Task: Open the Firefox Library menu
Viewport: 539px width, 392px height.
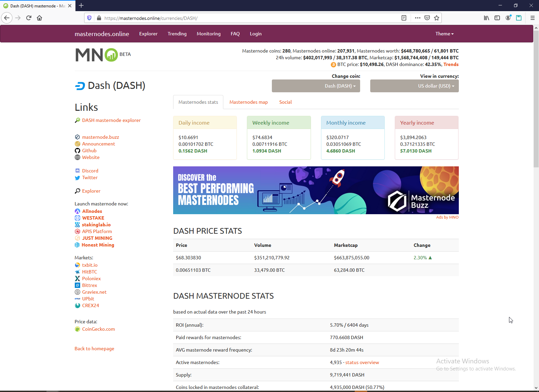Action: [486, 18]
